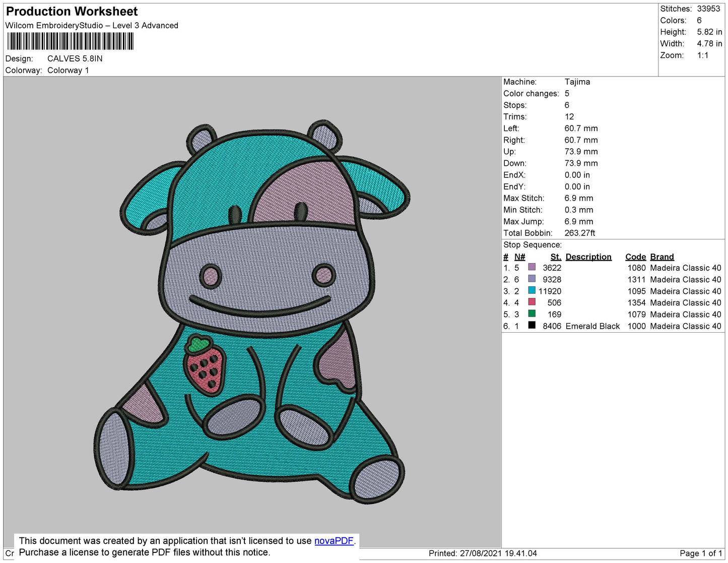Click the zoom value '1:1'
Image resolution: width=728 pixels, height=563 pixels.
point(703,55)
